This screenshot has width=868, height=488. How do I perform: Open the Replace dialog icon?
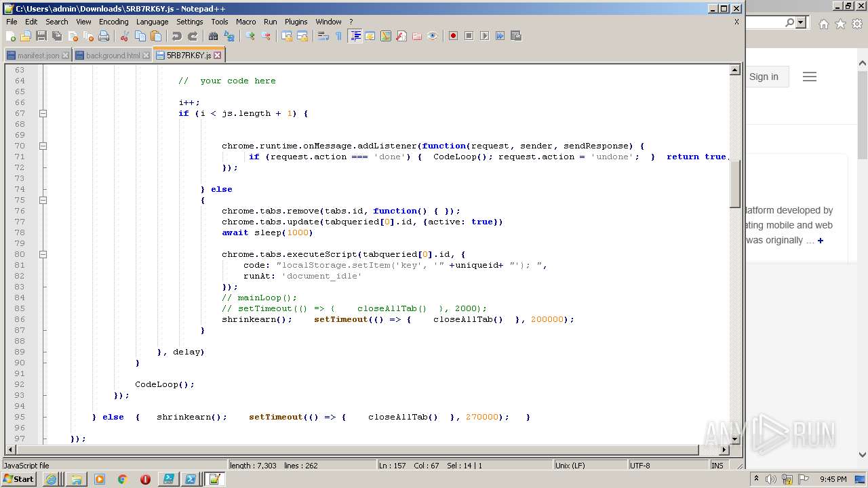[x=229, y=36]
